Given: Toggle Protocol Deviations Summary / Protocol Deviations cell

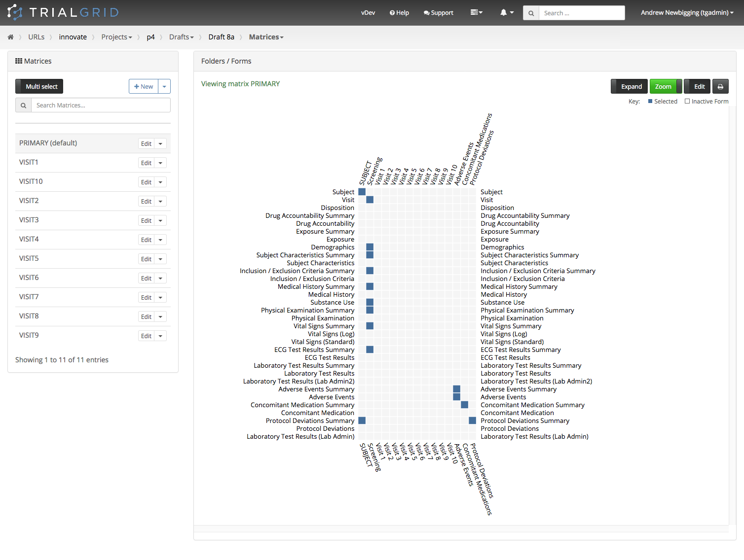Looking at the screenshot, I should 473,420.
